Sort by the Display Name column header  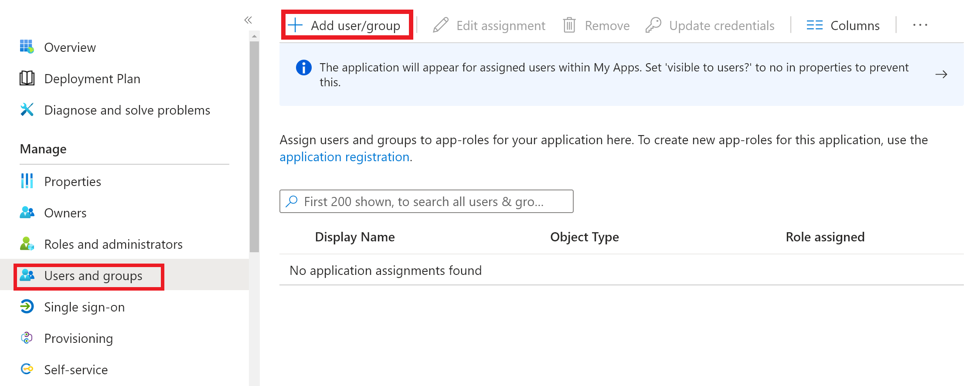pyautogui.click(x=355, y=237)
